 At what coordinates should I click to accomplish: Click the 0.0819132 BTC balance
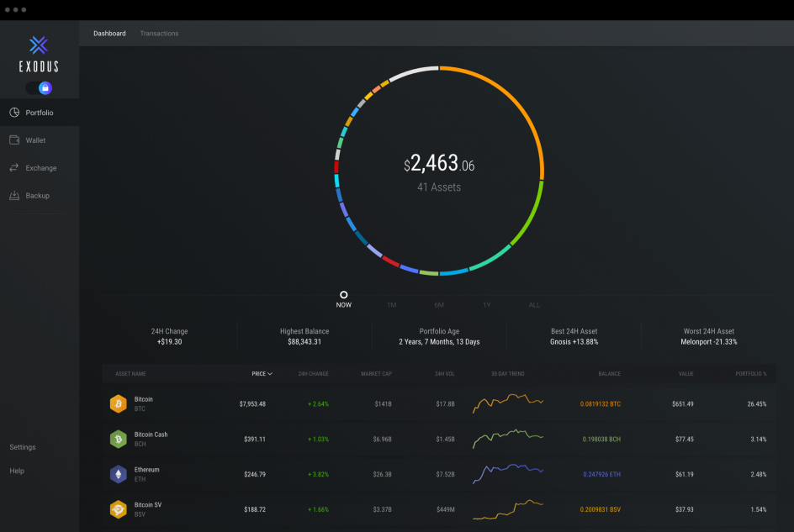click(600, 404)
